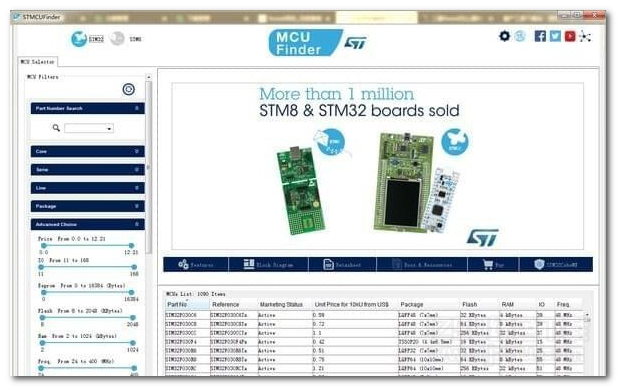Sort by the Marketing Status column

click(x=284, y=304)
